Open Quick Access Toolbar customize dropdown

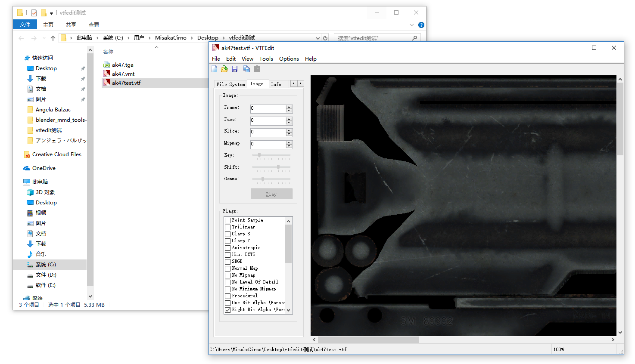point(51,13)
